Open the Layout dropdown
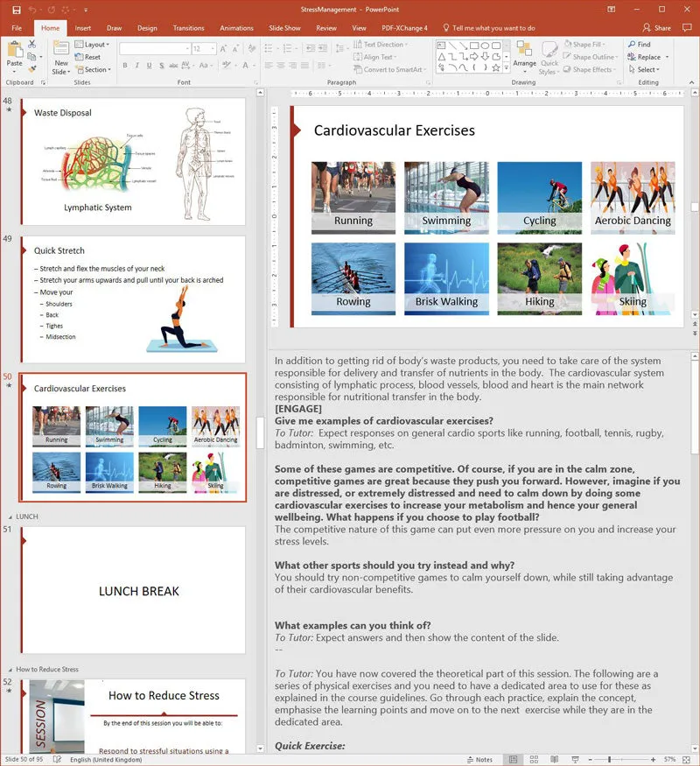Viewport: 700px width, 766px height. click(x=92, y=45)
